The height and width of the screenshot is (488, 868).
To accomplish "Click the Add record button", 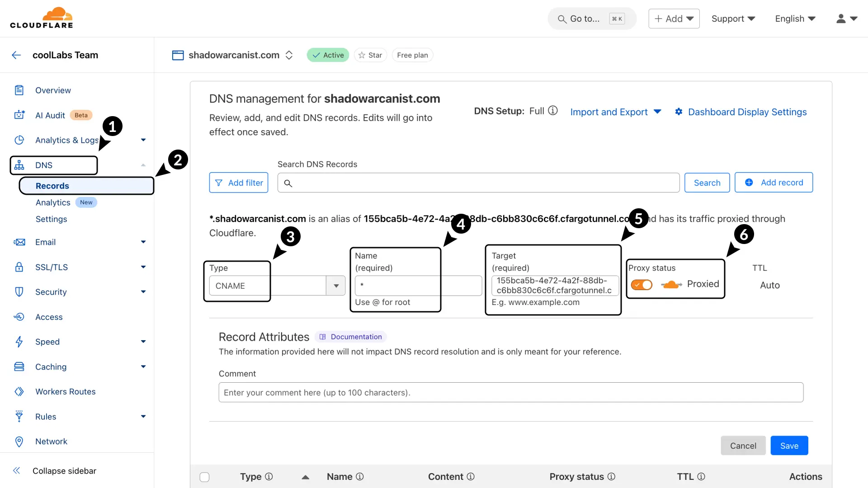I will (774, 183).
